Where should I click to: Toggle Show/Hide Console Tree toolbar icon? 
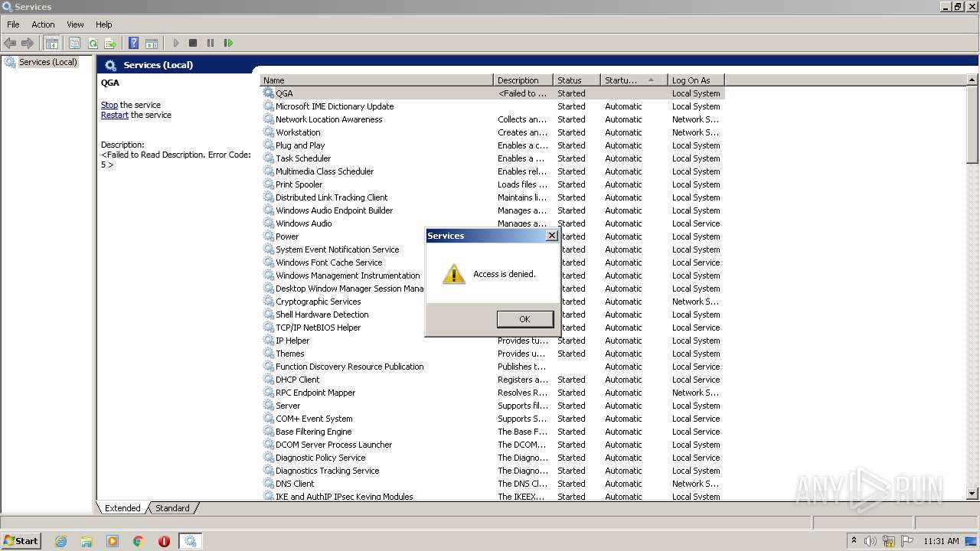point(51,43)
